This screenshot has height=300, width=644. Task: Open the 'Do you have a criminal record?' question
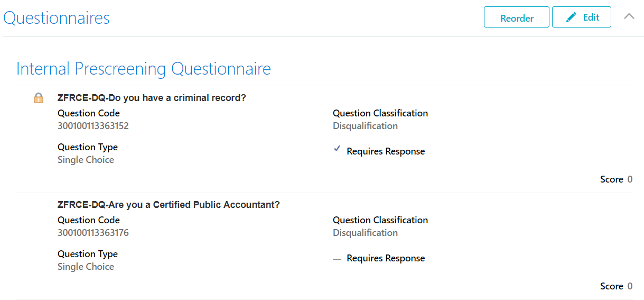point(152,98)
